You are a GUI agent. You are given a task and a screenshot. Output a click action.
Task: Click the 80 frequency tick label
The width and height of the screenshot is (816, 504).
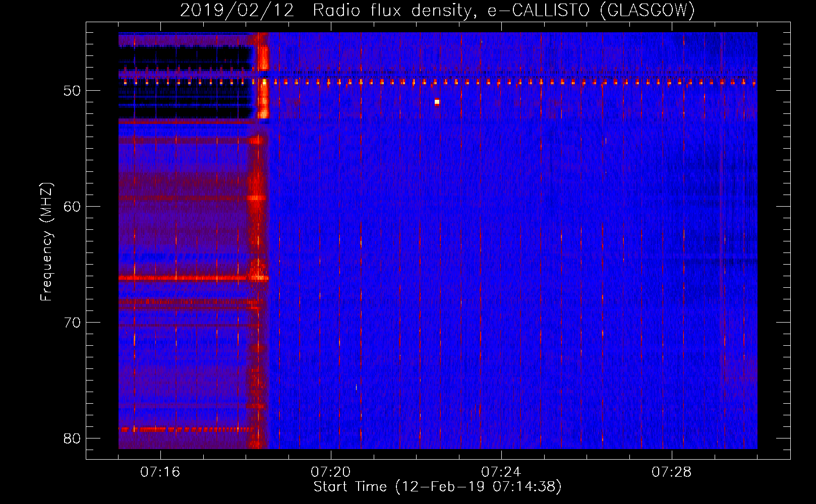click(x=72, y=438)
